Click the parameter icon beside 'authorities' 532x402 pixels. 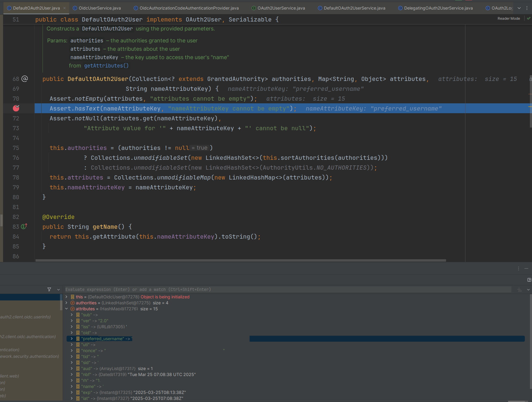click(x=72, y=303)
